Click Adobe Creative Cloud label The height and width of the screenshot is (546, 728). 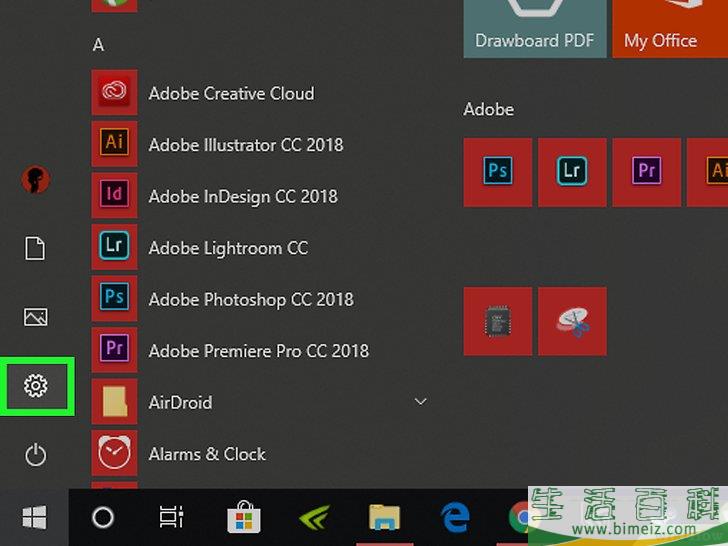[x=232, y=93]
